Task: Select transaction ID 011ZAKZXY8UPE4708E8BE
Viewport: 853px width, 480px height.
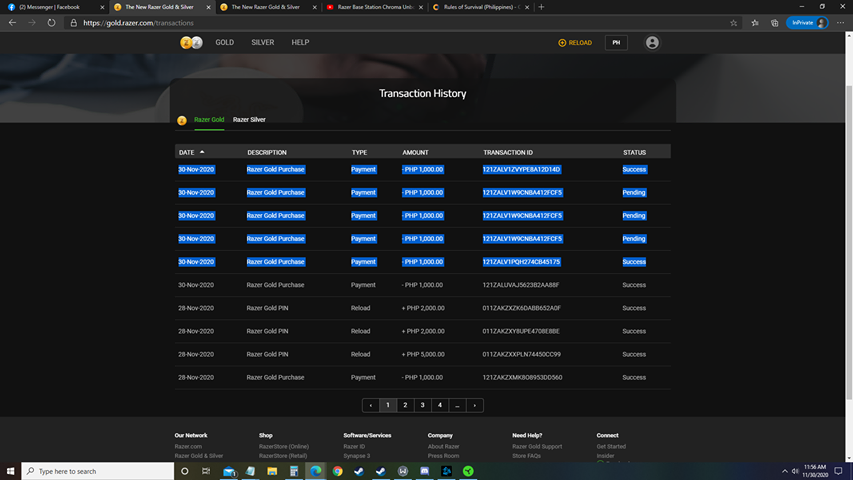Action: (x=521, y=331)
